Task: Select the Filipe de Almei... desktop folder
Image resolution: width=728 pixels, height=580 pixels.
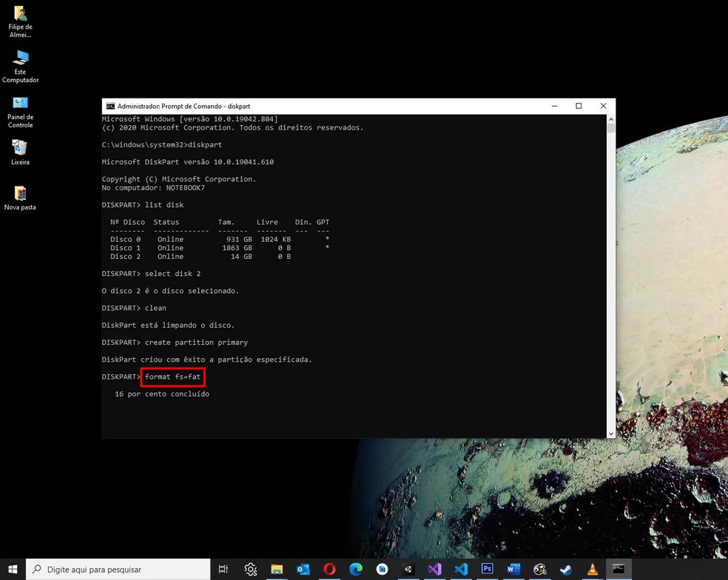Action: tap(20, 22)
